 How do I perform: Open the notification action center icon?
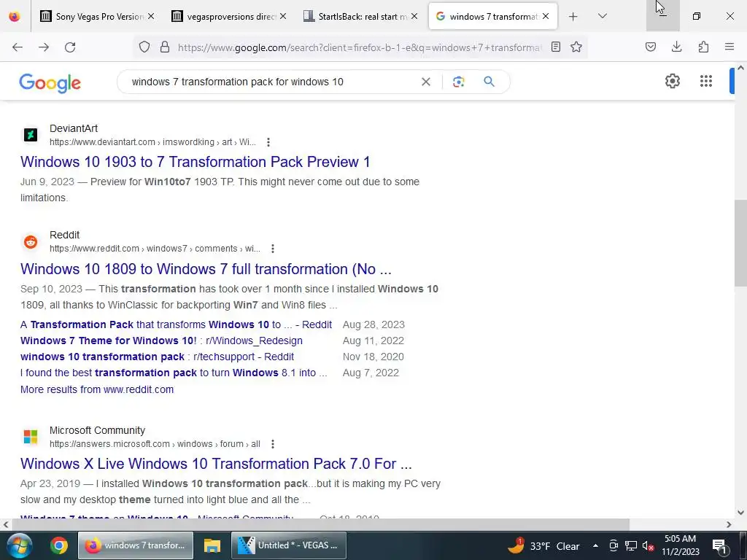pyautogui.click(x=719, y=546)
